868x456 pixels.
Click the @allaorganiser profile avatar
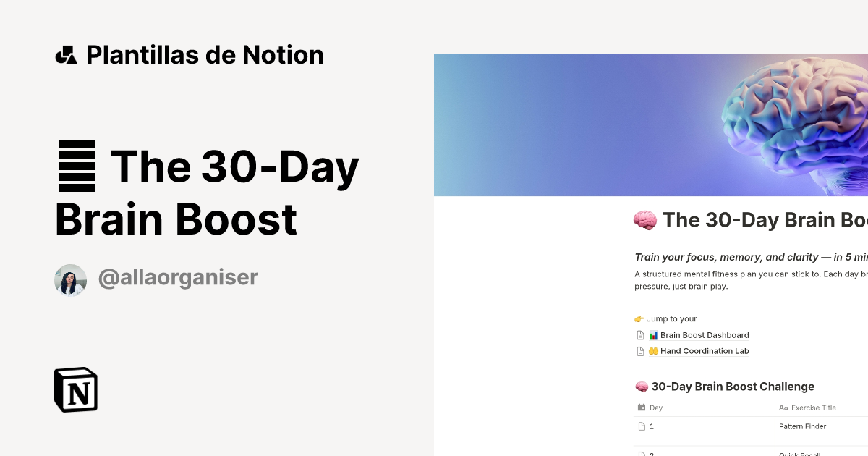click(x=69, y=279)
